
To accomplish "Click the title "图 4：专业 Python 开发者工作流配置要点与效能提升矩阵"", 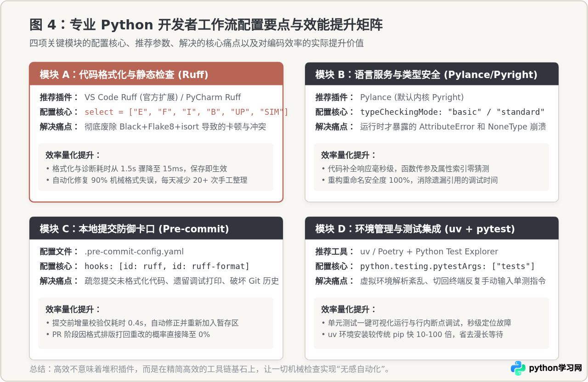I will coord(206,25).
